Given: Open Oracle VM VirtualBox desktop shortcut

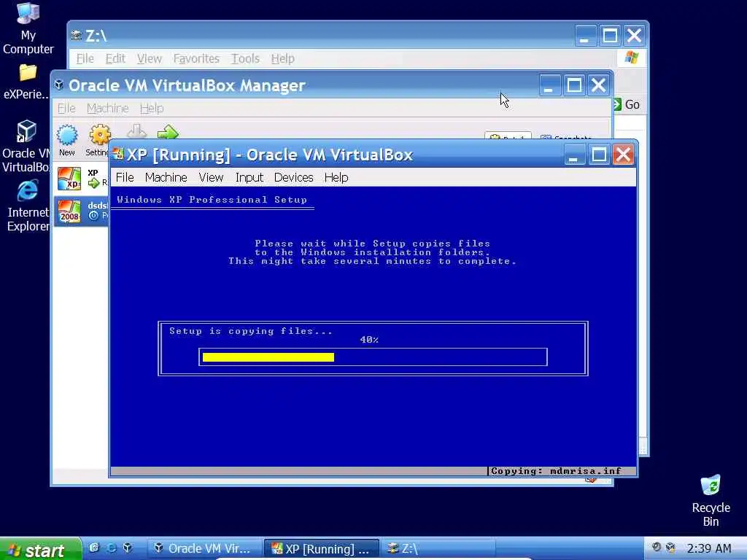Looking at the screenshot, I should 26,146.
